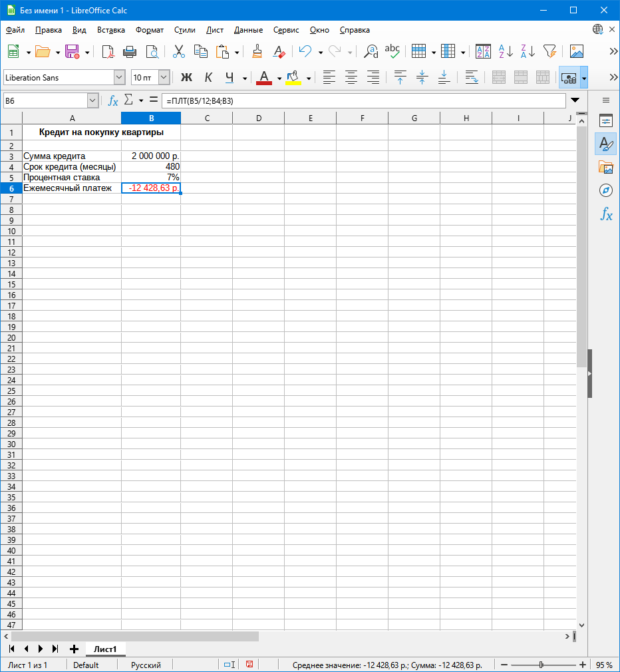
Task: Insert image from toolbar
Action: tap(577, 52)
